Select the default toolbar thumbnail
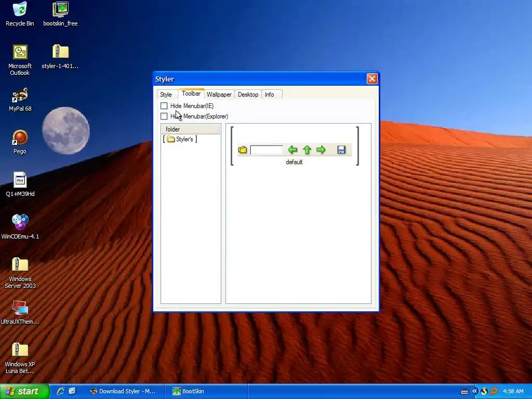The image size is (532, 399). tap(294, 146)
